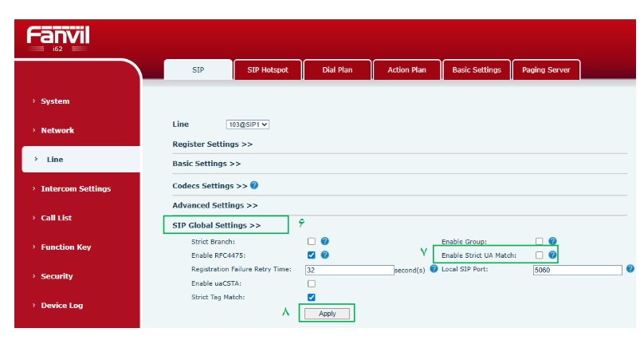644x344 pixels.
Task: Click the Fanvil i62 logo
Action: (58, 39)
